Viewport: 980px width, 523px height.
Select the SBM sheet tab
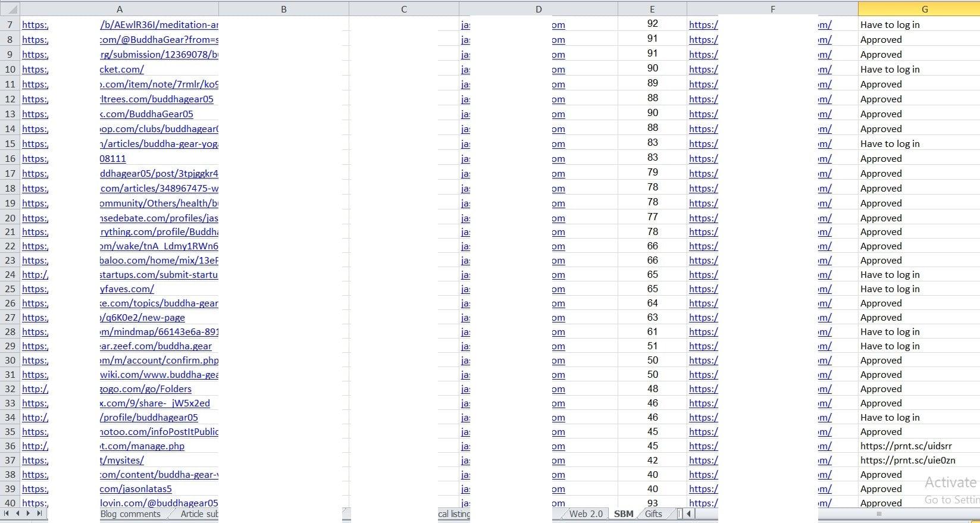point(624,514)
